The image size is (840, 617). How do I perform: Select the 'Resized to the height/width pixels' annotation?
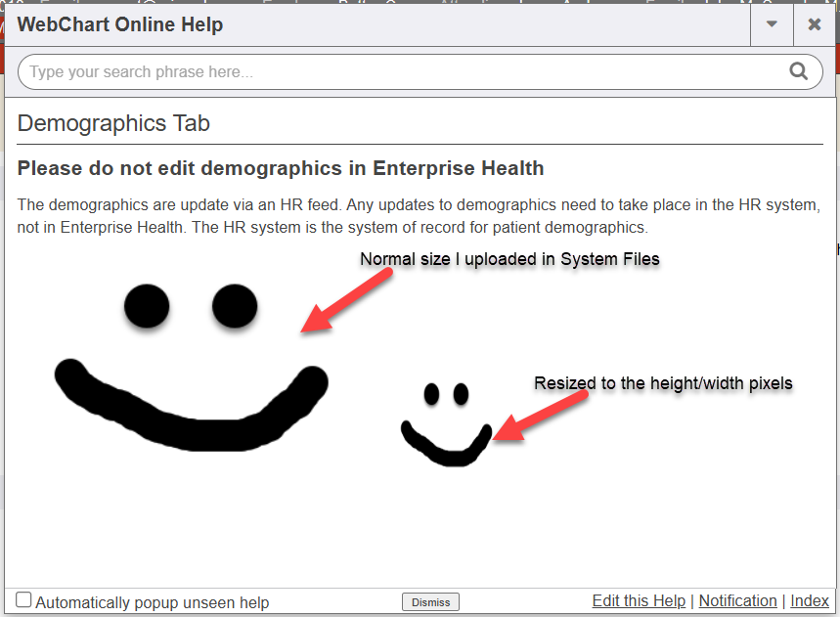(662, 382)
